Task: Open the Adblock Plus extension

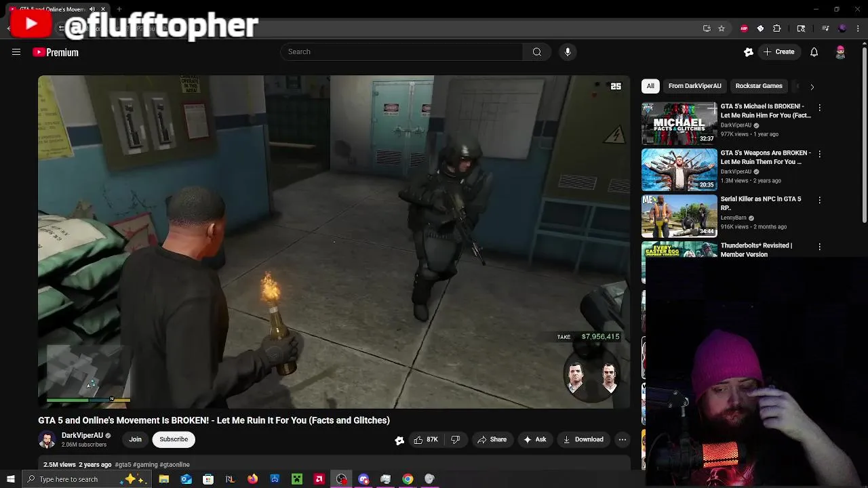Action: pos(744,28)
